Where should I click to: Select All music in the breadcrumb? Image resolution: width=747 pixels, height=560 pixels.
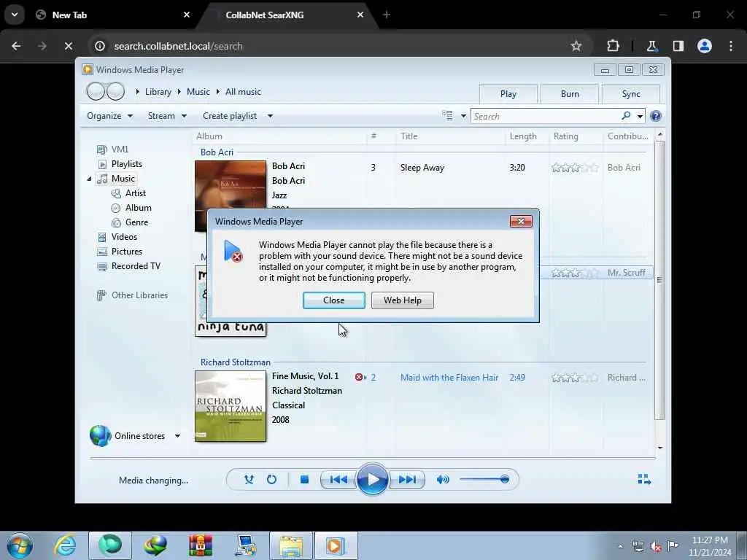click(243, 92)
